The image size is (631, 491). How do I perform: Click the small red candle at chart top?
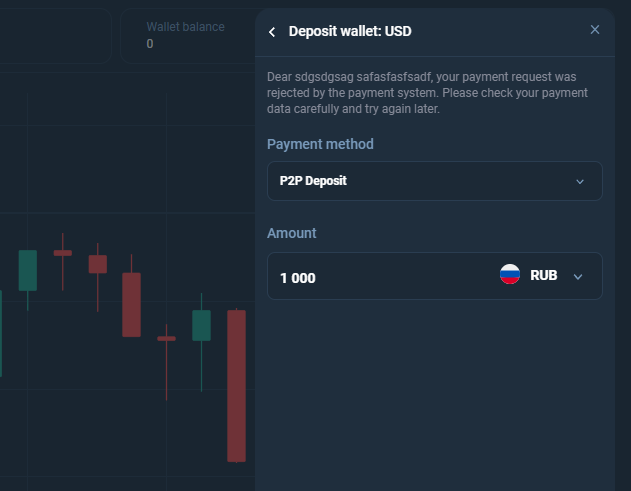point(63,253)
